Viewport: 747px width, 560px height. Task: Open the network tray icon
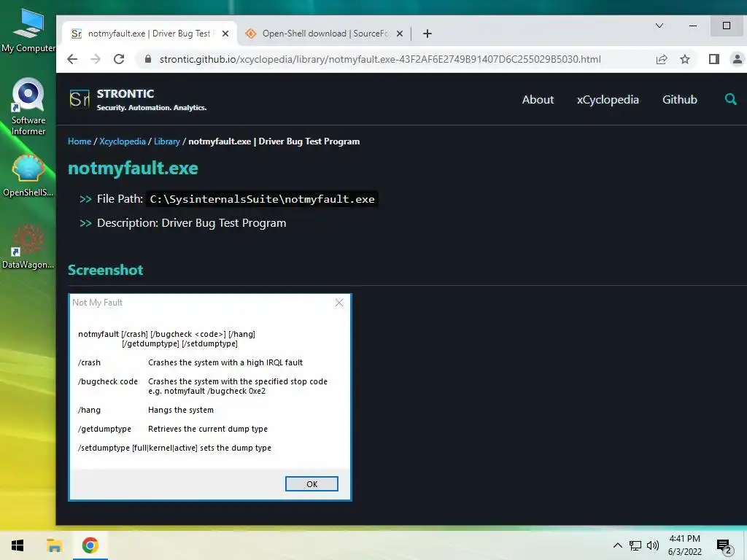(635, 545)
